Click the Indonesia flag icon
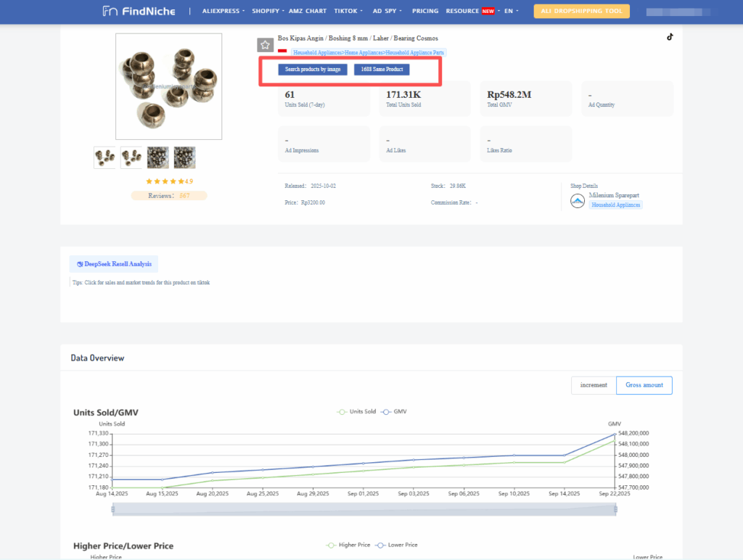This screenshot has height=560, width=743. (x=282, y=51)
